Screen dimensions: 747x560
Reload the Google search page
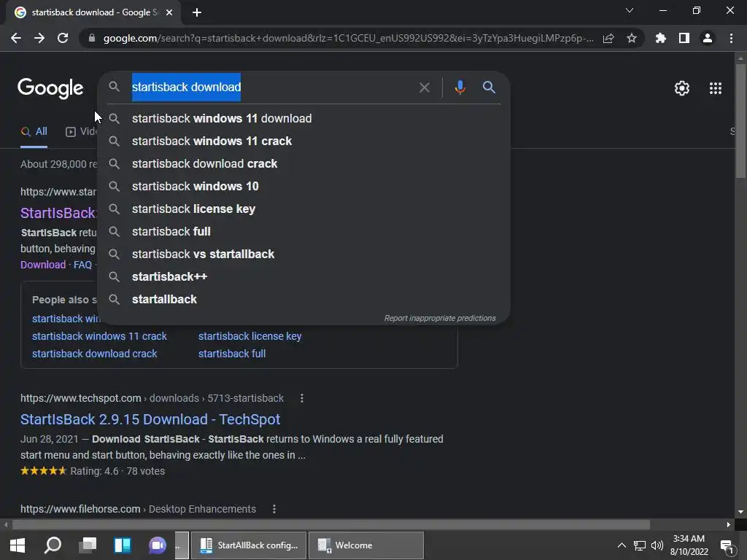pyautogui.click(x=63, y=38)
